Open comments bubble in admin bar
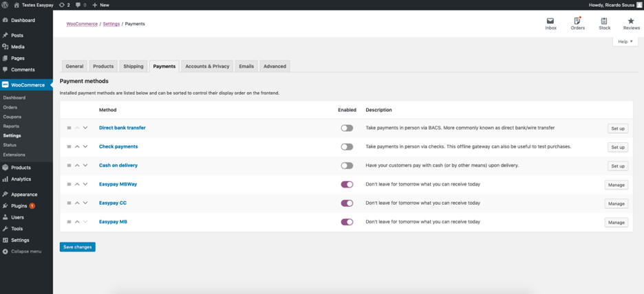Viewport: 644px width, 294px height. pyautogui.click(x=81, y=5)
